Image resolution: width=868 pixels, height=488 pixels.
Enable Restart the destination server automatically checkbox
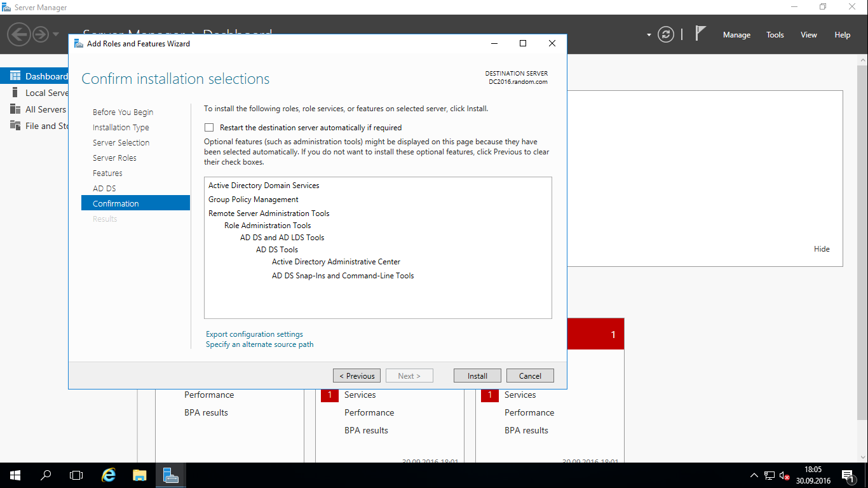[209, 127]
